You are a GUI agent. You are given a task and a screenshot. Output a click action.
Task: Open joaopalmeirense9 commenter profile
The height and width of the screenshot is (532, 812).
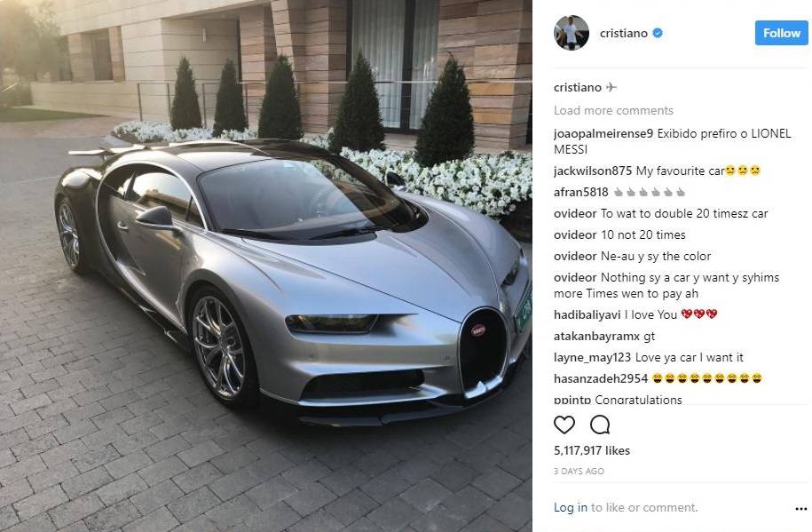coord(603,133)
